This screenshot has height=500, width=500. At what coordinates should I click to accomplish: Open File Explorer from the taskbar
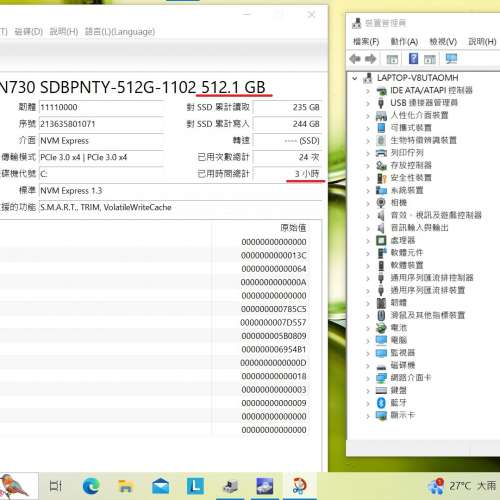click(x=125, y=486)
